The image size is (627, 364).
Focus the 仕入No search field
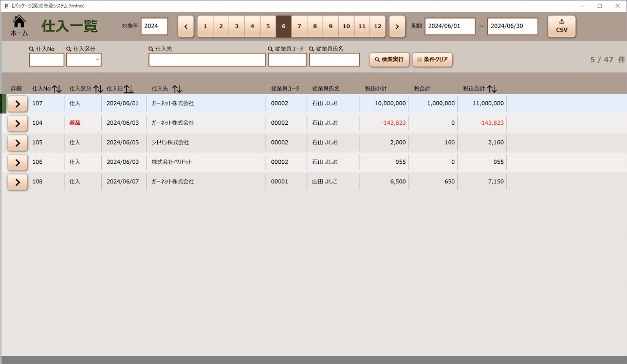pos(47,60)
